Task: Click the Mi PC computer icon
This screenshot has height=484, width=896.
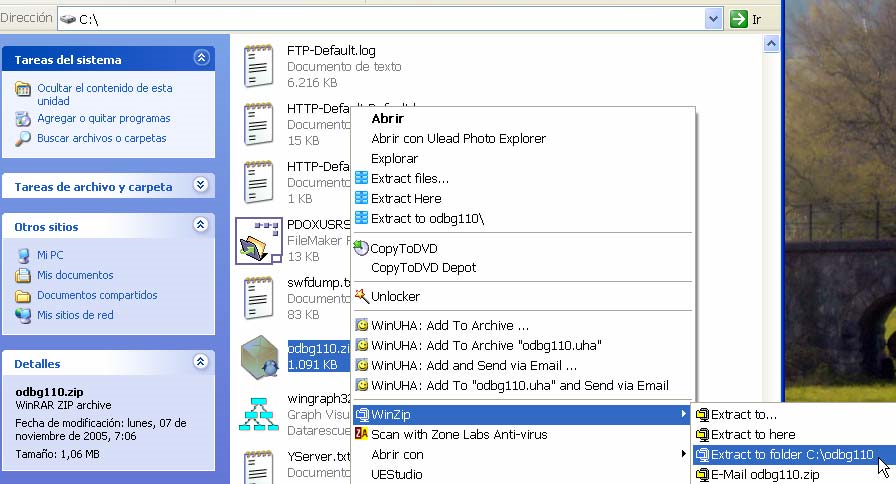Action: 23,255
